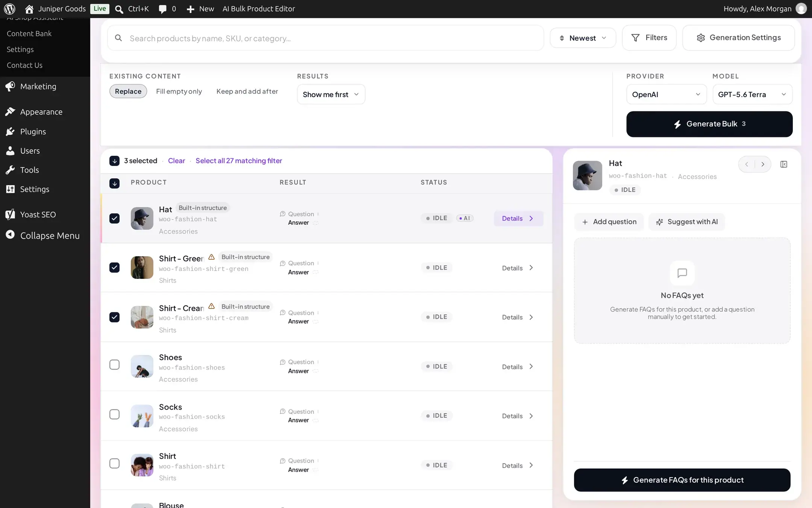
Task: Check the Shoes product checkbox
Action: click(114, 365)
